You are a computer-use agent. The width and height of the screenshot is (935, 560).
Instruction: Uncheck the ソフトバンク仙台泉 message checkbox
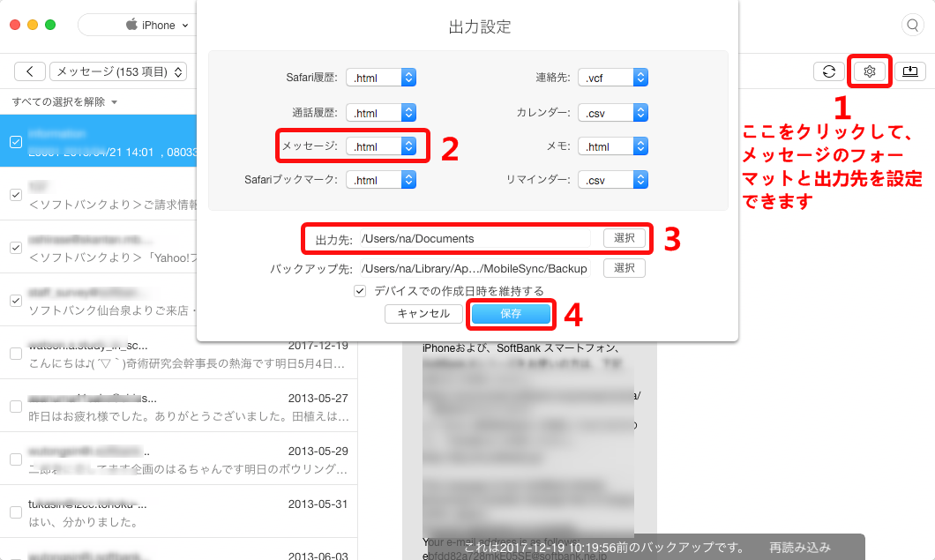pos(16,301)
